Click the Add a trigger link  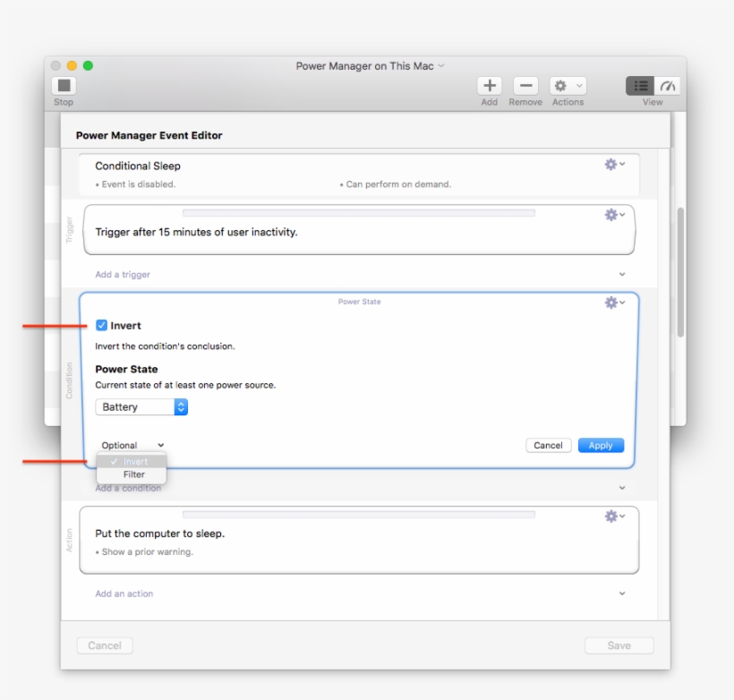tap(123, 275)
